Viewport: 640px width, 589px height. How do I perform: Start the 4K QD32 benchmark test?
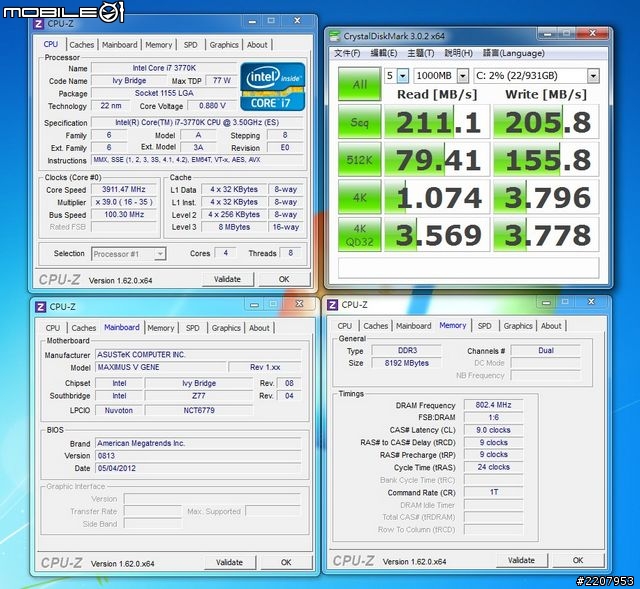pyautogui.click(x=360, y=234)
